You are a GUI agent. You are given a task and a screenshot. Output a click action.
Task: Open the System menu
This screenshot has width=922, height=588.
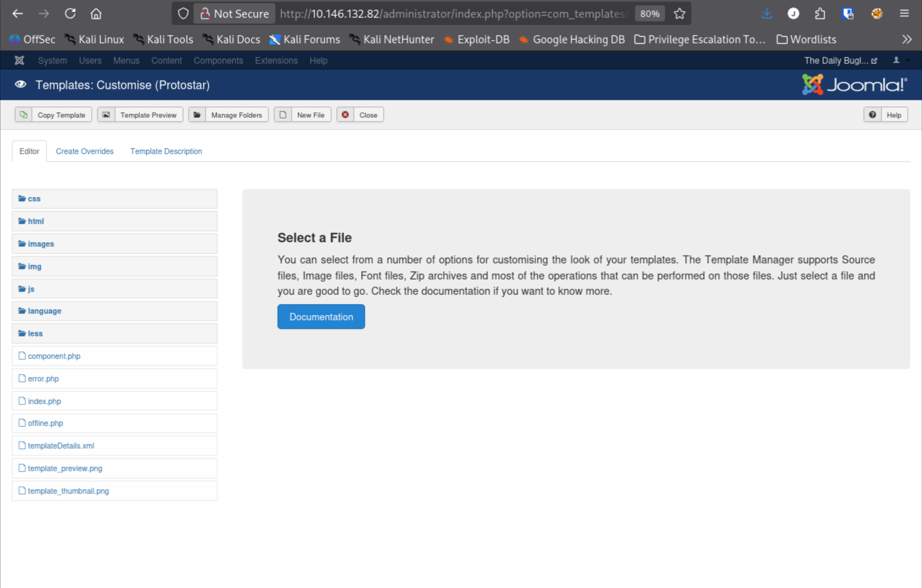(x=53, y=60)
